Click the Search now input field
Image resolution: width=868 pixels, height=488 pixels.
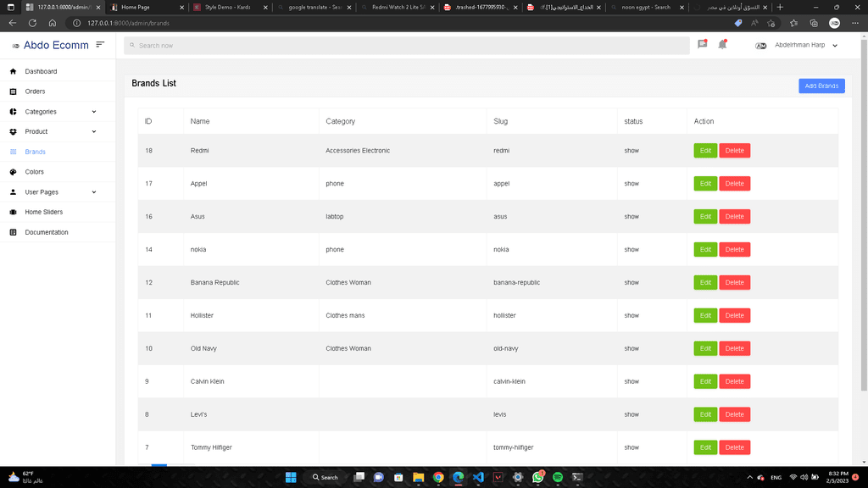point(407,46)
